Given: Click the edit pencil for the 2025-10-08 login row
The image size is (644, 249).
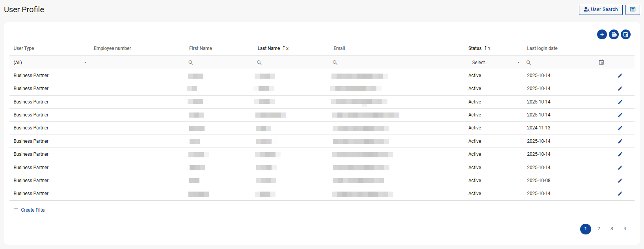Looking at the screenshot, I should click(x=620, y=181).
